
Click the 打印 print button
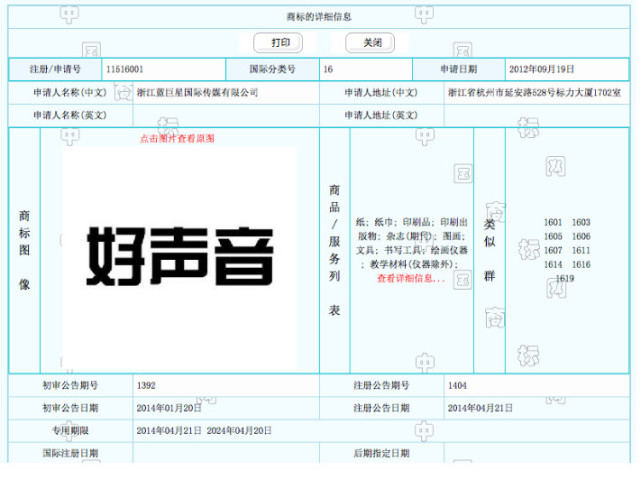[x=278, y=43]
